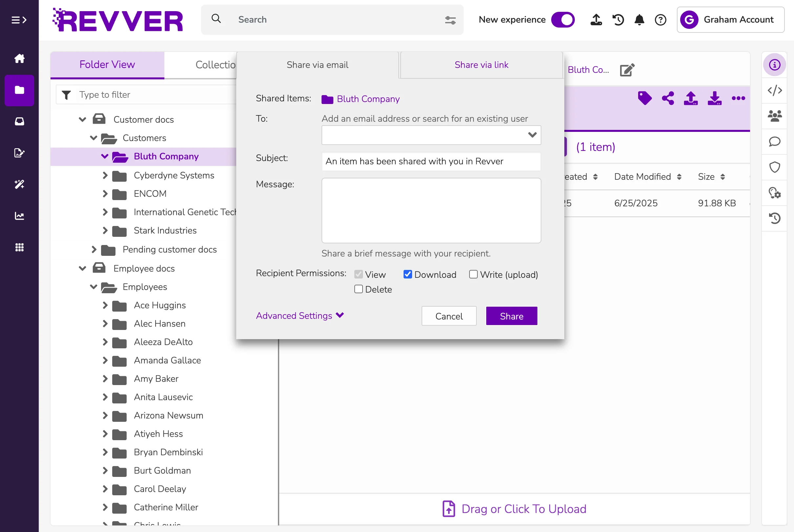
Task: Open the share icon in folder toolbar
Action: pyautogui.click(x=668, y=98)
